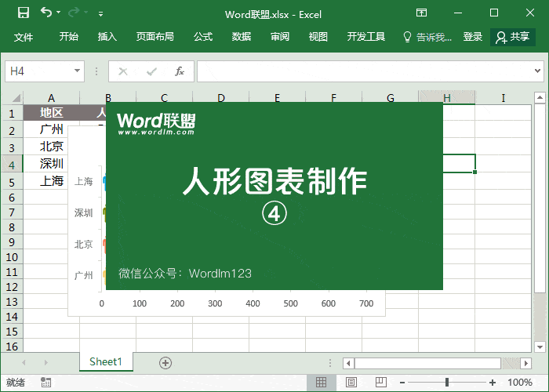Click cell A1 containing 地区
Viewport: 549px width, 392px height.
[52, 113]
